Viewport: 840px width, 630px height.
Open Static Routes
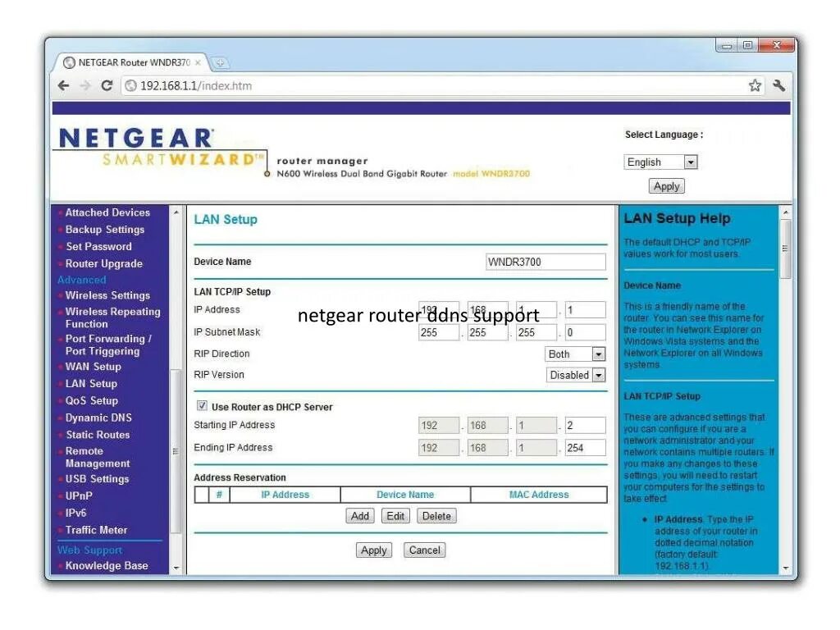pyautogui.click(x=98, y=435)
